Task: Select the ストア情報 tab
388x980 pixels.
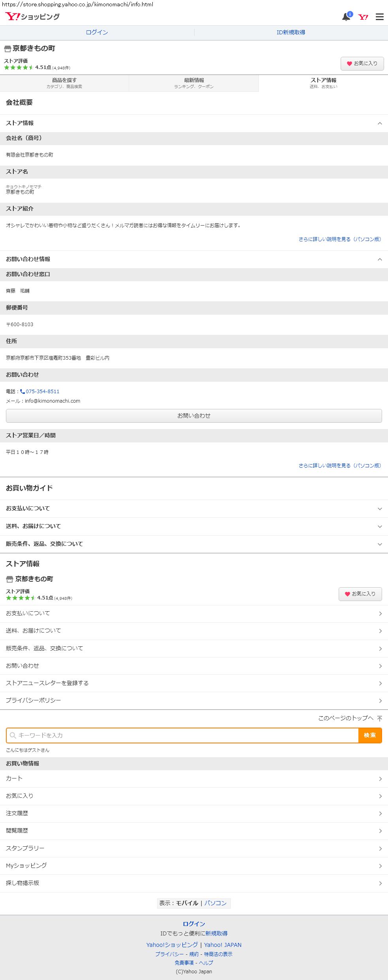Action: point(323,83)
